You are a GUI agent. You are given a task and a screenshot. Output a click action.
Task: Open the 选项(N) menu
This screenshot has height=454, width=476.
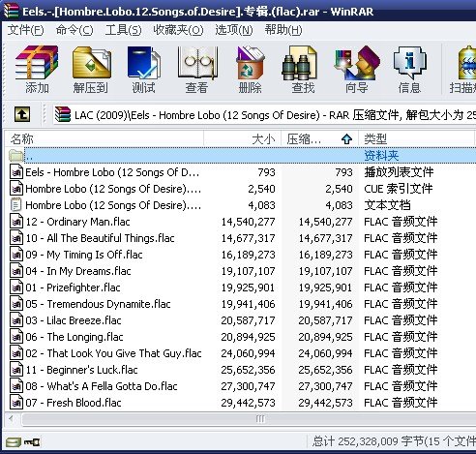click(x=234, y=30)
